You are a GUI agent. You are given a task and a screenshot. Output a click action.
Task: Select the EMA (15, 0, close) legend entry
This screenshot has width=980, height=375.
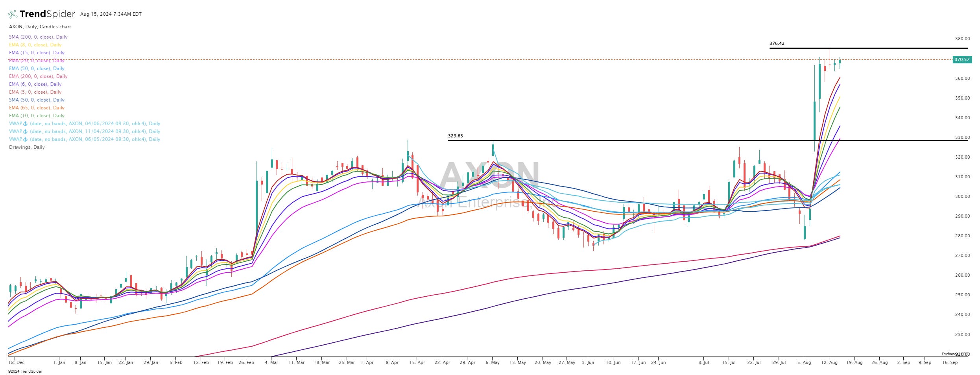37,53
